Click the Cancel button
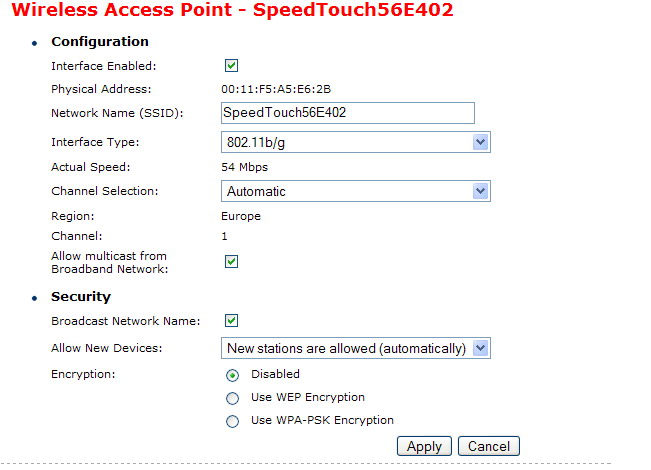This screenshot has height=470, width=651. click(489, 446)
